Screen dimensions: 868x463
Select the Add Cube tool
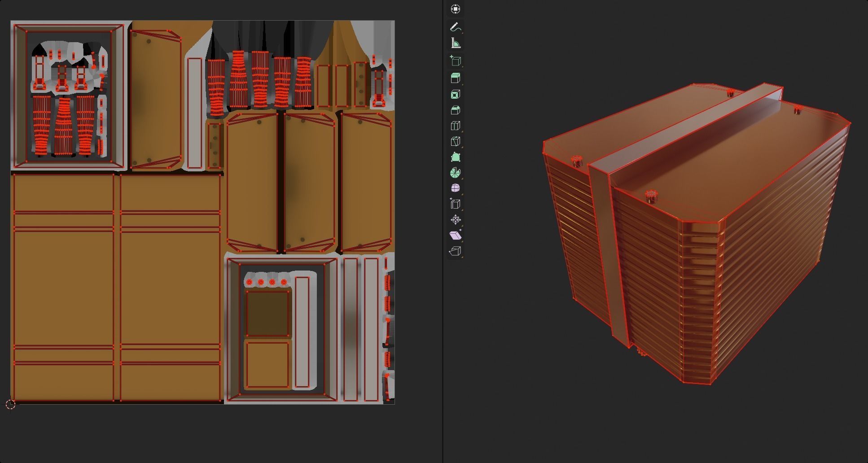click(455, 61)
